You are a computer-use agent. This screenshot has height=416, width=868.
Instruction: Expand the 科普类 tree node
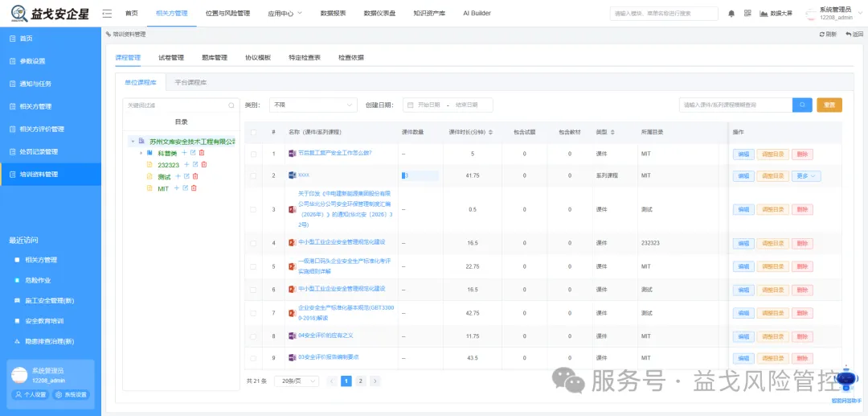point(141,152)
